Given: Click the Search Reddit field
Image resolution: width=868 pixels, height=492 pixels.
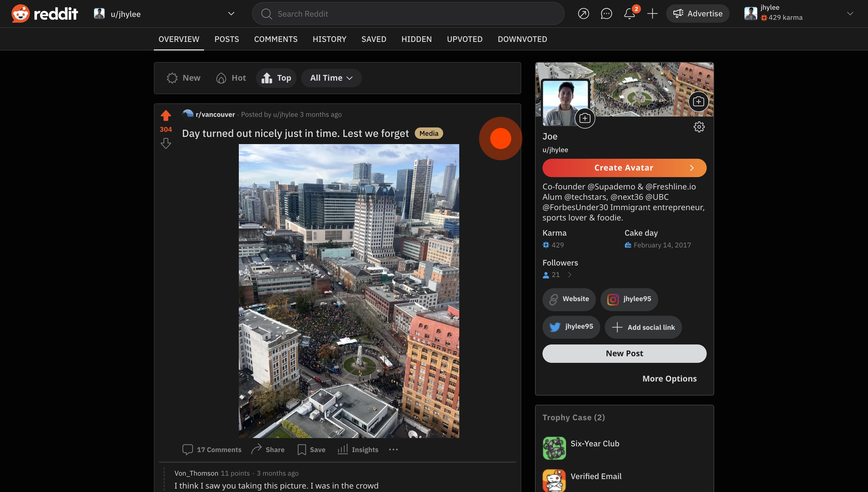Looking at the screenshot, I should (x=408, y=14).
